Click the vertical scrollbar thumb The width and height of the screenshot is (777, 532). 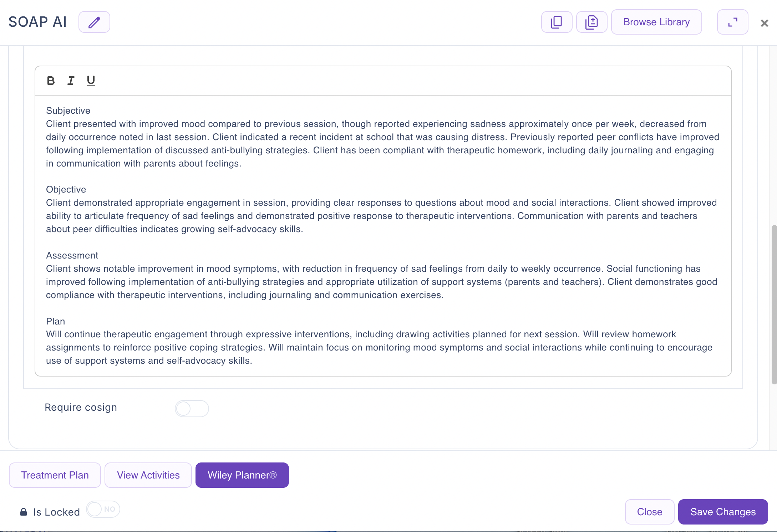click(x=774, y=305)
